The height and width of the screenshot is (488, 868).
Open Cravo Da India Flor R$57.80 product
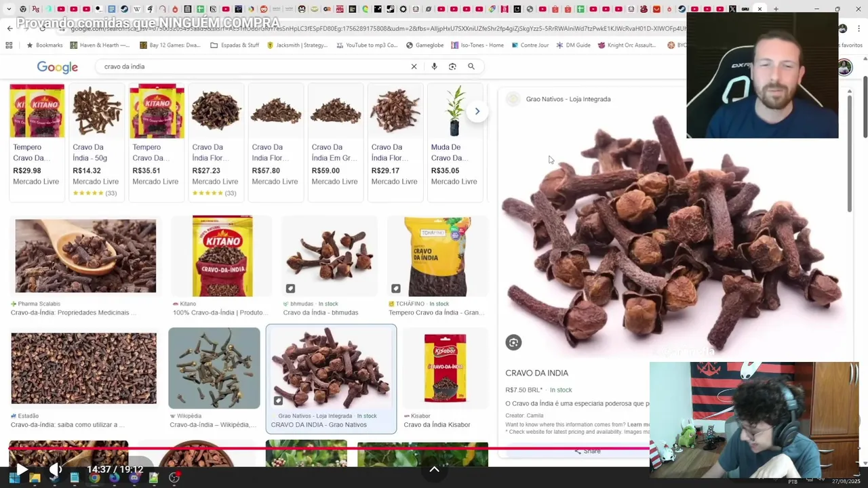tap(275, 142)
